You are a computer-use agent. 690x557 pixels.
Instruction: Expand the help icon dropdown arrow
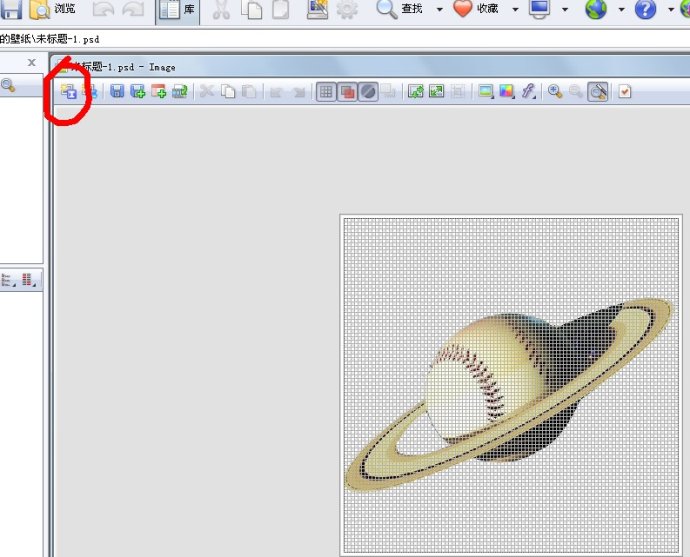click(671, 9)
